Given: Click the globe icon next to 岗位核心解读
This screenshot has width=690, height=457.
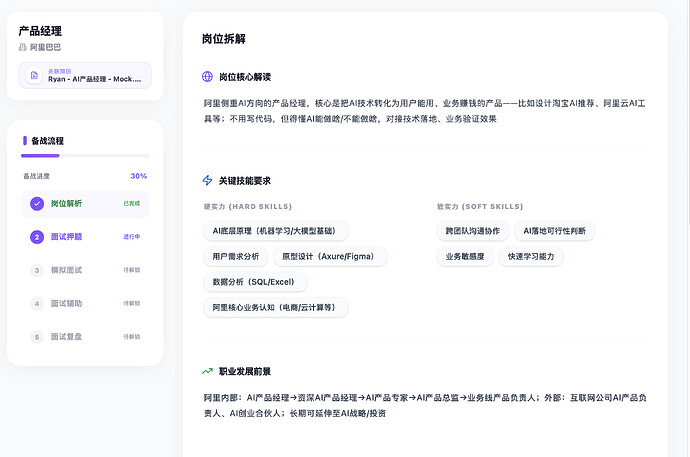Looking at the screenshot, I should point(207,77).
